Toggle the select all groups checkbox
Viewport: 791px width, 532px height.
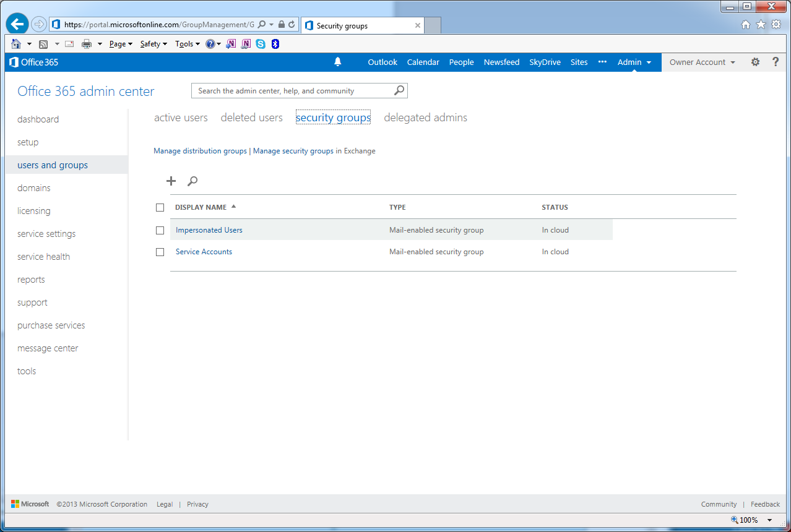tap(160, 207)
